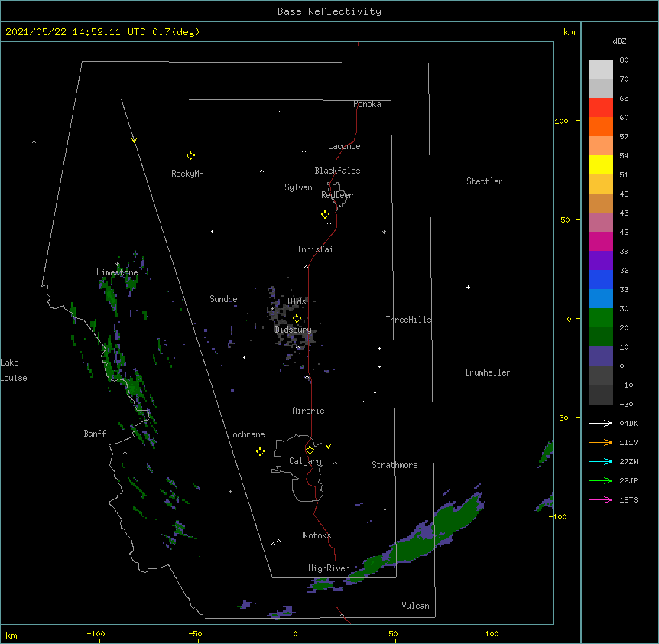Click the white 04DK arrow in legend
Screen dimensions: 659x644
tap(601, 423)
